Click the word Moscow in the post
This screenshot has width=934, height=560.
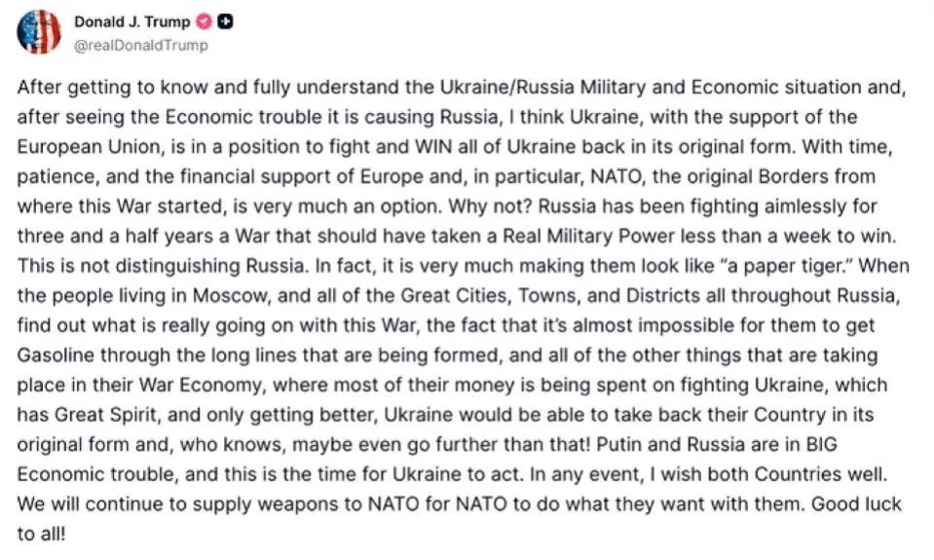pos(232,296)
